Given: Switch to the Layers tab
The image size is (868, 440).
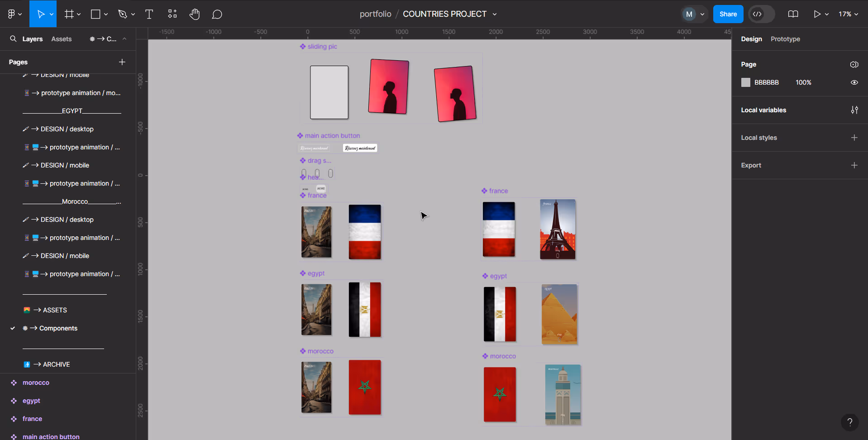Looking at the screenshot, I should pyautogui.click(x=33, y=39).
